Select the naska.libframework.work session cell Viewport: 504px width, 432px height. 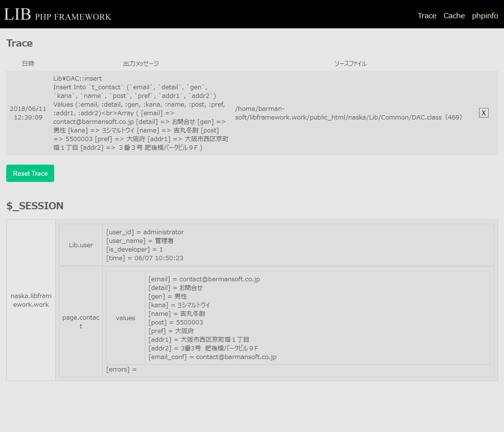coord(31,300)
